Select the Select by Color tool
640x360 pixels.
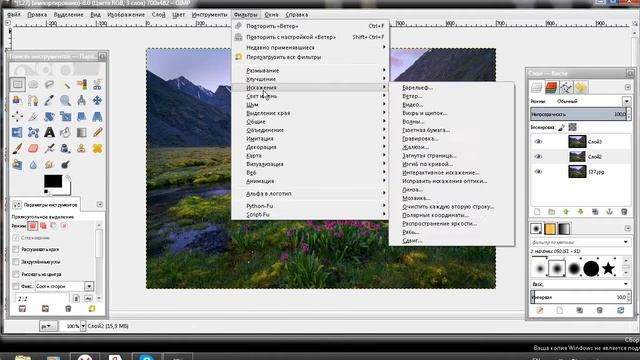coord(81,84)
